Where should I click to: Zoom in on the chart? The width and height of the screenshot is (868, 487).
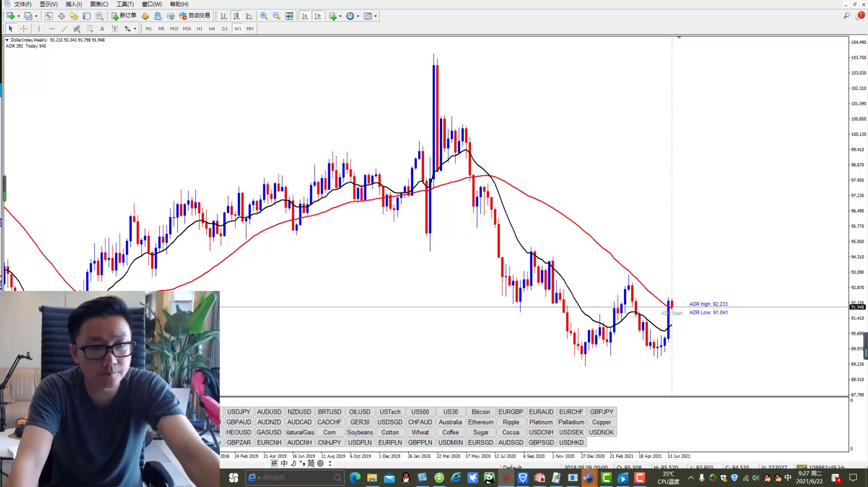tap(264, 16)
